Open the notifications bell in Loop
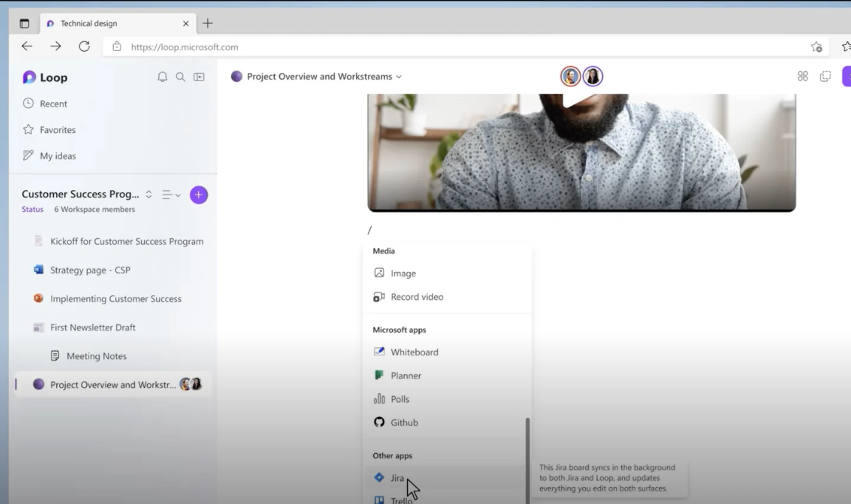851x504 pixels. tap(162, 77)
